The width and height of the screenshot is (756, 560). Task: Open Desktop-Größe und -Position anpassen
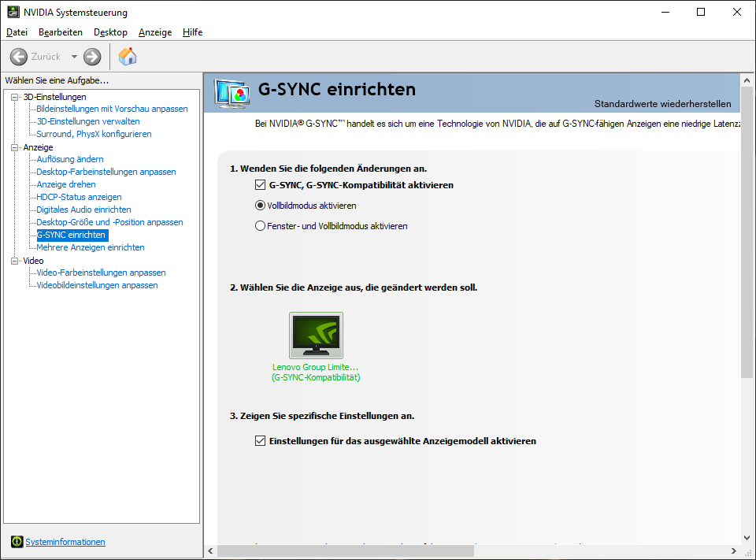110,222
